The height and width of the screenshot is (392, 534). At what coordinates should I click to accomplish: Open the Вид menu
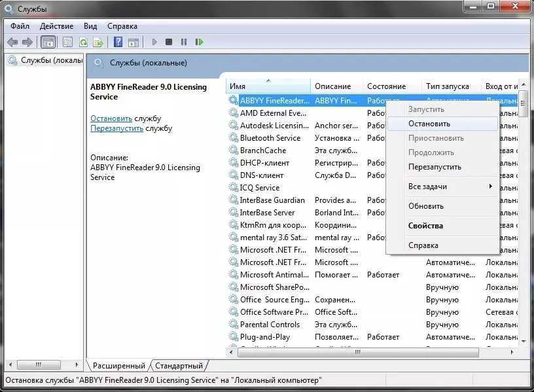click(90, 26)
